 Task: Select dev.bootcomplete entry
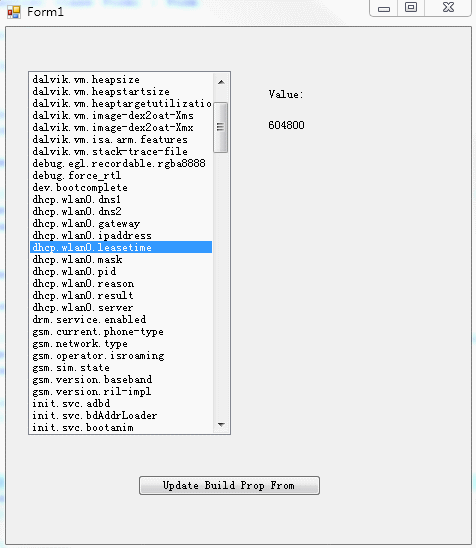point(121,187)
